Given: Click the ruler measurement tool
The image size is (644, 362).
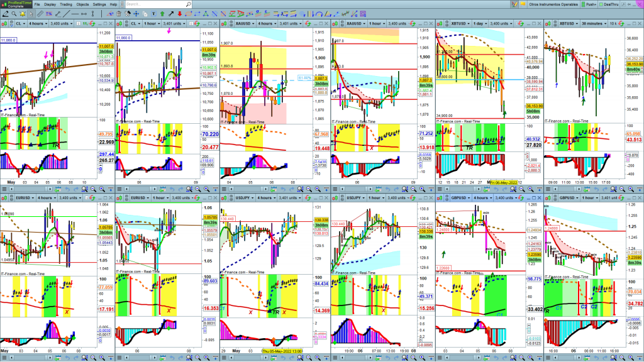Looking at the screenshot, I should pyautogui.click(x=40, y=14).
